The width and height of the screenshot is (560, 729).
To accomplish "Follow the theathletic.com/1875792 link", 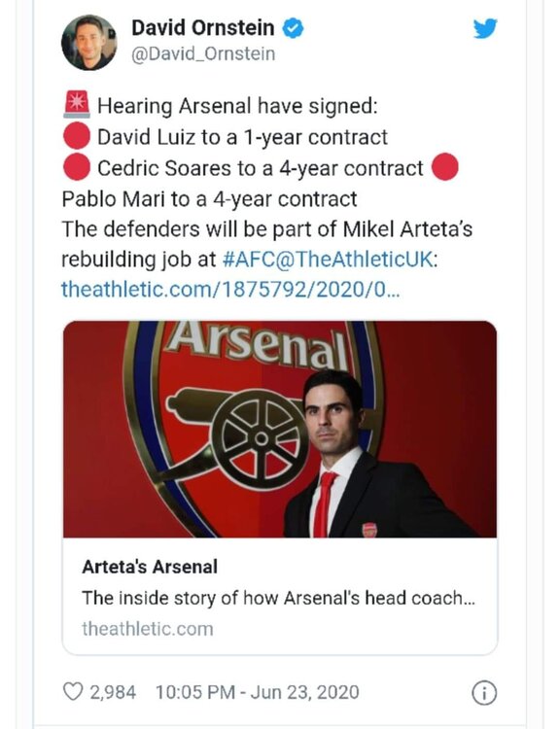I will click(230, 290).
